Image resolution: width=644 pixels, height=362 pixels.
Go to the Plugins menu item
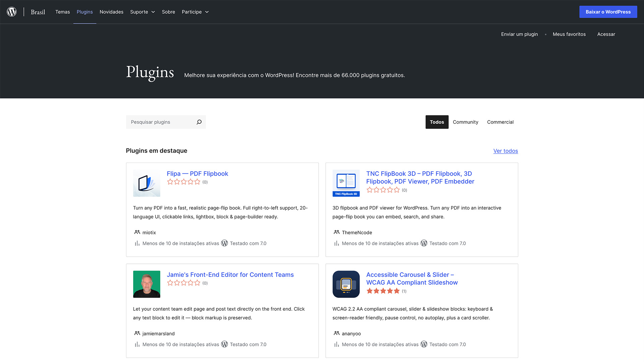coord(85,12)
